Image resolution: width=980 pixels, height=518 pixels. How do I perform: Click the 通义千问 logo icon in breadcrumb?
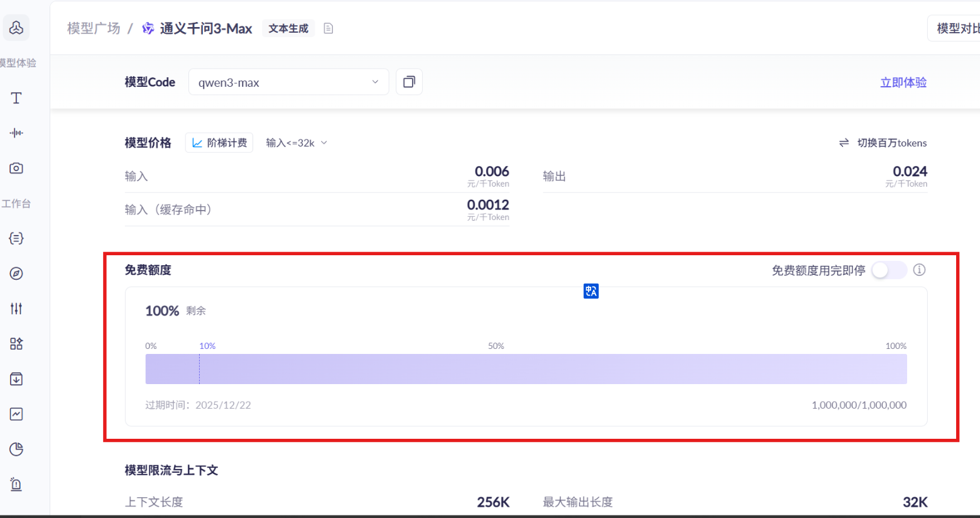[148, 28]
